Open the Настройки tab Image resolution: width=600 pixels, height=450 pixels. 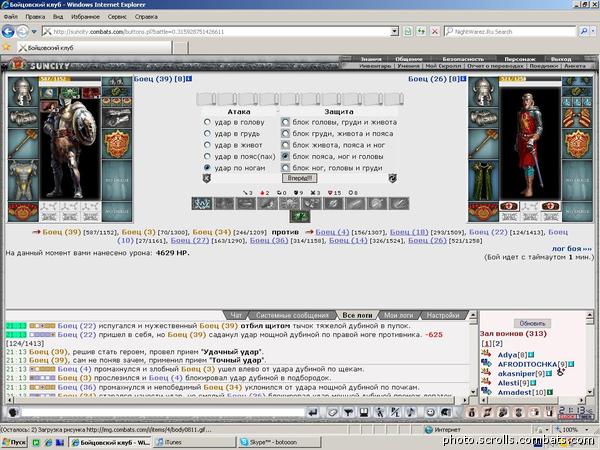pos(443,315)
